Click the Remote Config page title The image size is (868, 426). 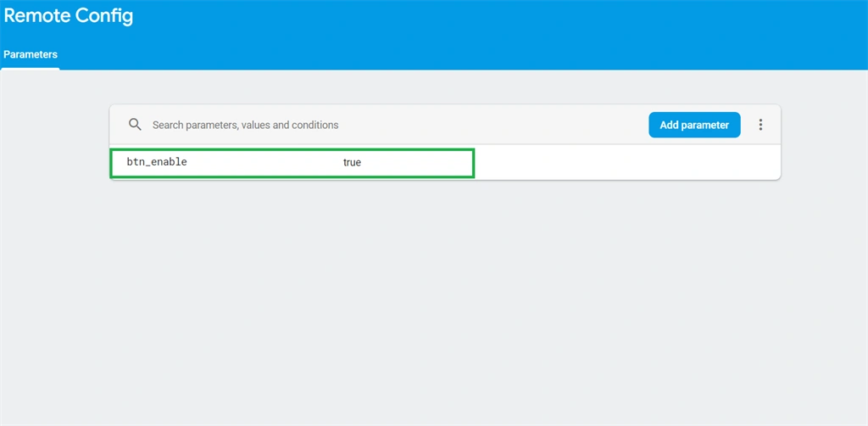click(x=68, y=16)
